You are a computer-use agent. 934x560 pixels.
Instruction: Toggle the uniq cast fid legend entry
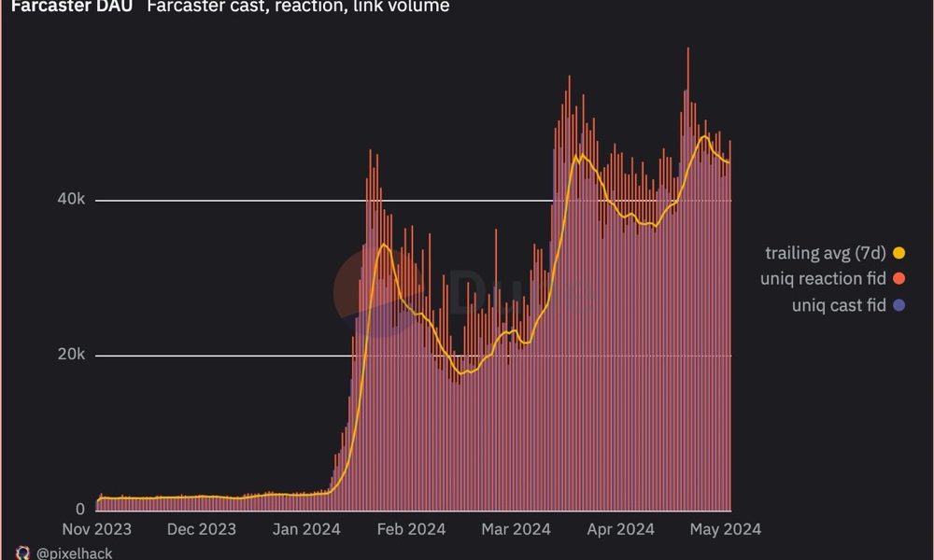848,305
